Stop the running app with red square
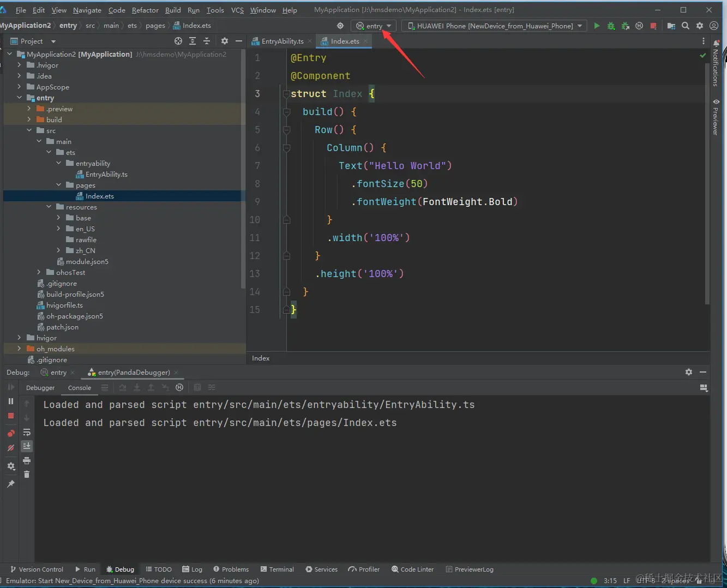Screen dimensions: 727x588 (x=653, y=26)
